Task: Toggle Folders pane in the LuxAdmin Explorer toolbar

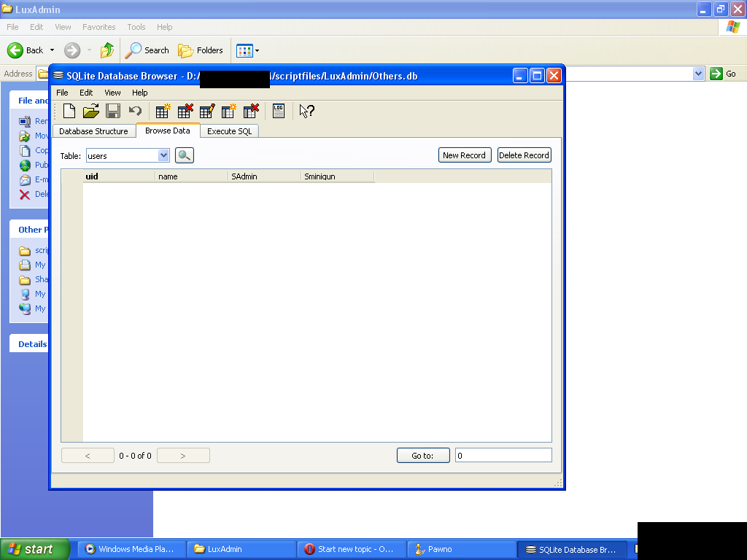Action: tap(201, 50)
